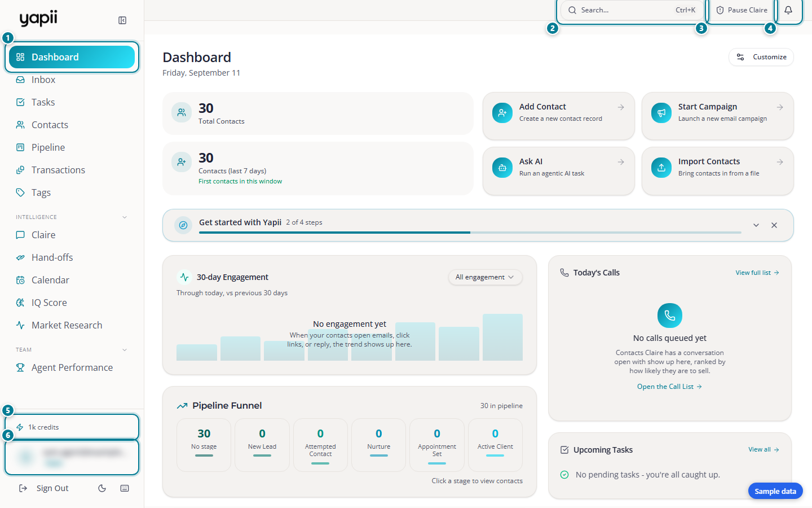Image resolution: width=812 pixels, height=508 pixels.
Task: Click the Market Research pulse icon
Action: 20,325
